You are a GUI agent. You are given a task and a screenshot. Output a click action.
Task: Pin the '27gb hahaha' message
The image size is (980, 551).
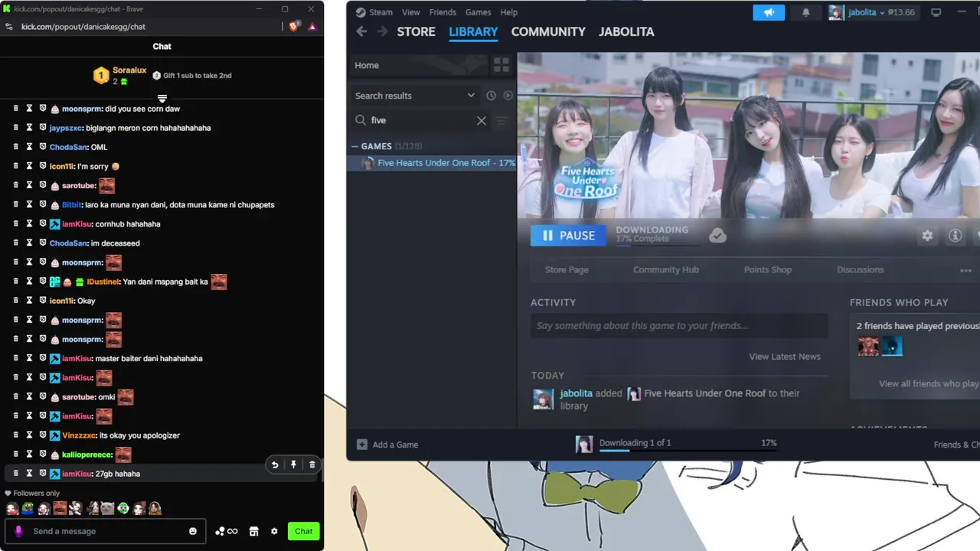click(x=293, y=465)
